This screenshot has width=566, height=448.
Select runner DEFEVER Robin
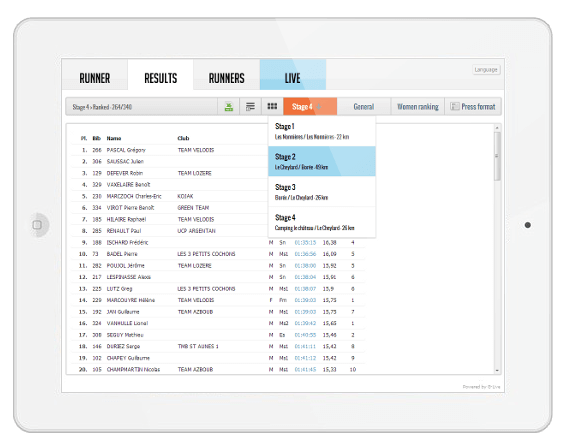click(x=125, y=173)
